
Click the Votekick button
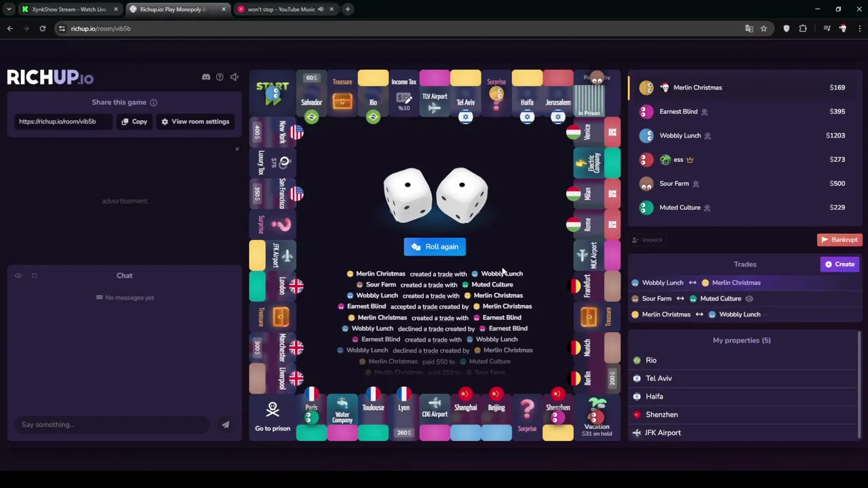(x=647, y=240)
